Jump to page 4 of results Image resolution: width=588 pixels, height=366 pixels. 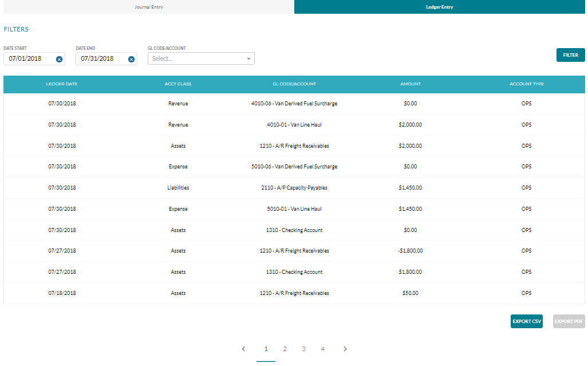tap(322, 349)
